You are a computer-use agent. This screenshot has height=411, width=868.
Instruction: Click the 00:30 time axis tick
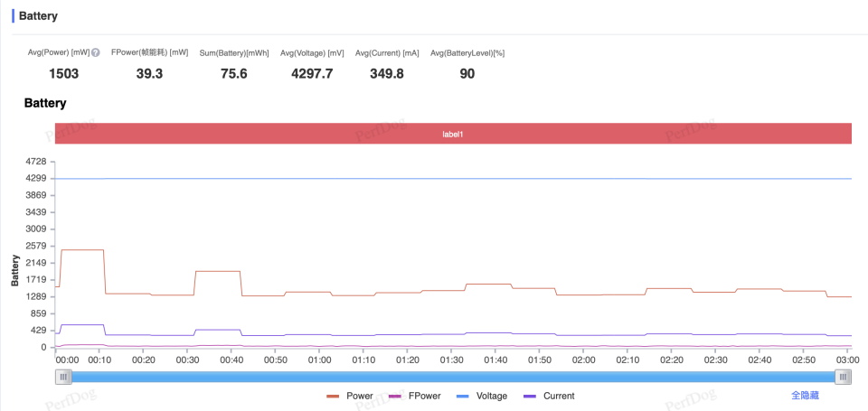(187, 360)
